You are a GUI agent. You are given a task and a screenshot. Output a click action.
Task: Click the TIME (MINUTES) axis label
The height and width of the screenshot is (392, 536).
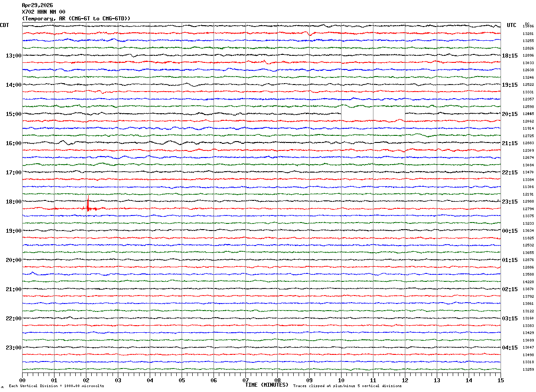pos(267,385)
